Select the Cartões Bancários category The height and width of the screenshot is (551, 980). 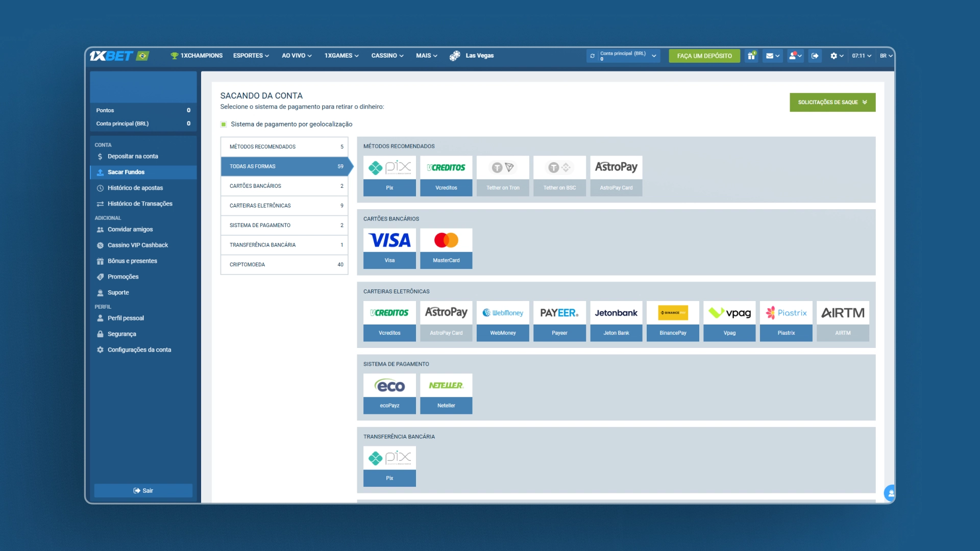click(284, 186)
